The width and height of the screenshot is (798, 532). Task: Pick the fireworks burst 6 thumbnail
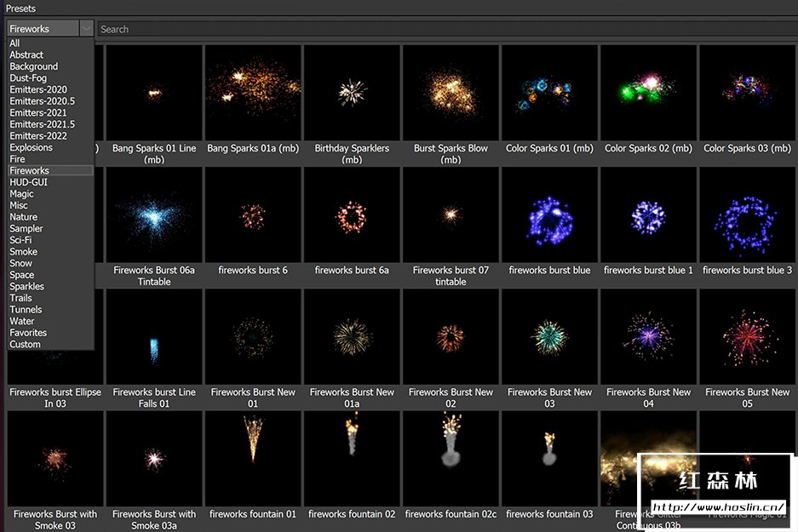253,215
